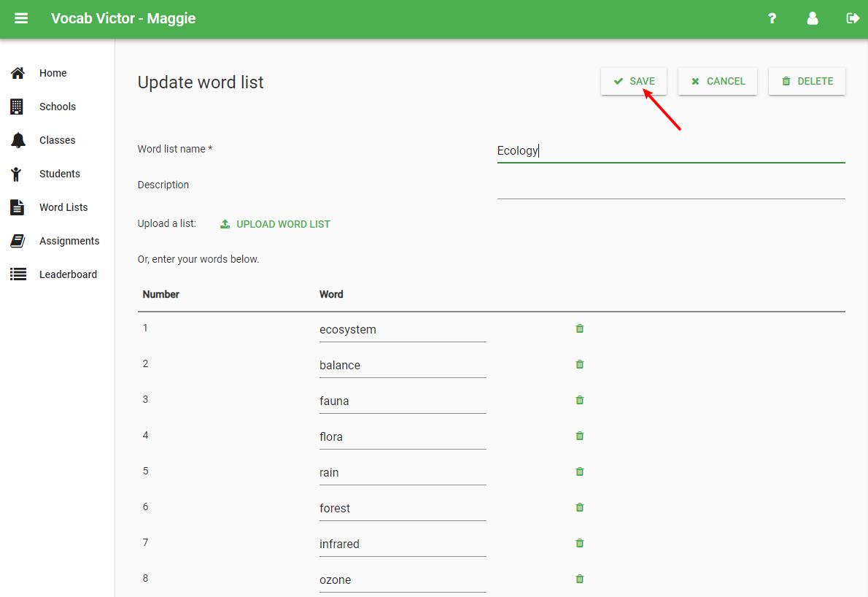Image resolution: width=868 pixels, height=597 pixels.
Task: Click the Classes bell icon
Action: pyautogui.click(x=18, y=140)
